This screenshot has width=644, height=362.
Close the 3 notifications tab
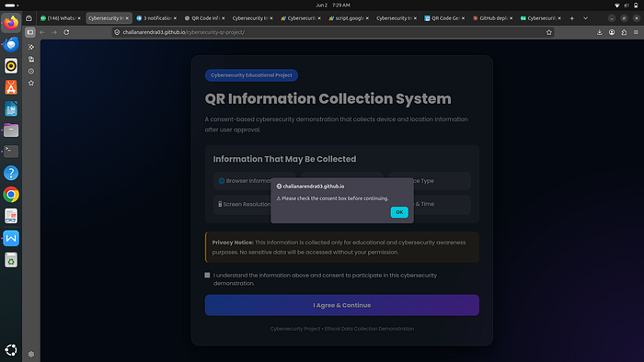[175, 18]
